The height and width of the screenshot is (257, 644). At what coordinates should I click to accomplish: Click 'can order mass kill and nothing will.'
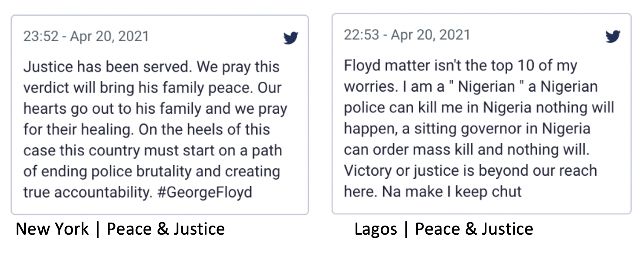[x=467, y=150]
